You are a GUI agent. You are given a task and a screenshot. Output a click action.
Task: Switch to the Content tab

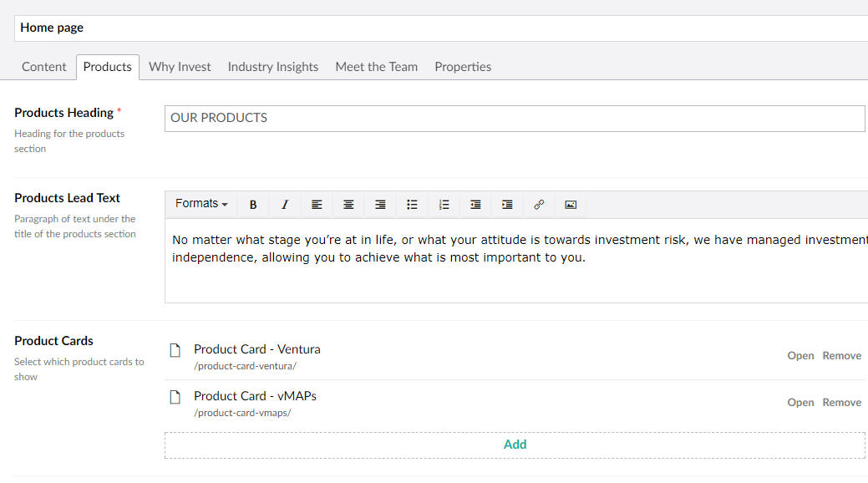pos(43,67)
